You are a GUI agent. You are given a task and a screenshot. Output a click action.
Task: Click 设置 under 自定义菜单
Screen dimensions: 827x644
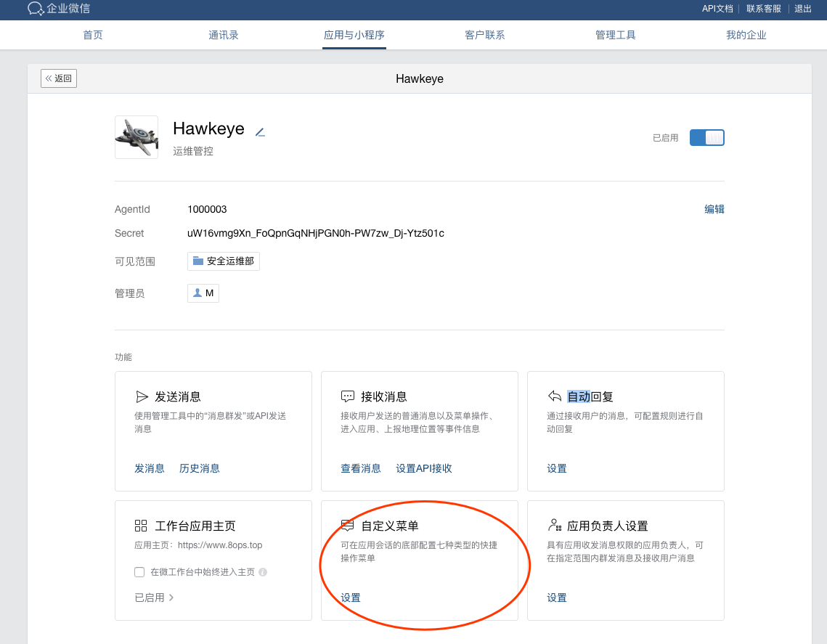tap(351, 597)
